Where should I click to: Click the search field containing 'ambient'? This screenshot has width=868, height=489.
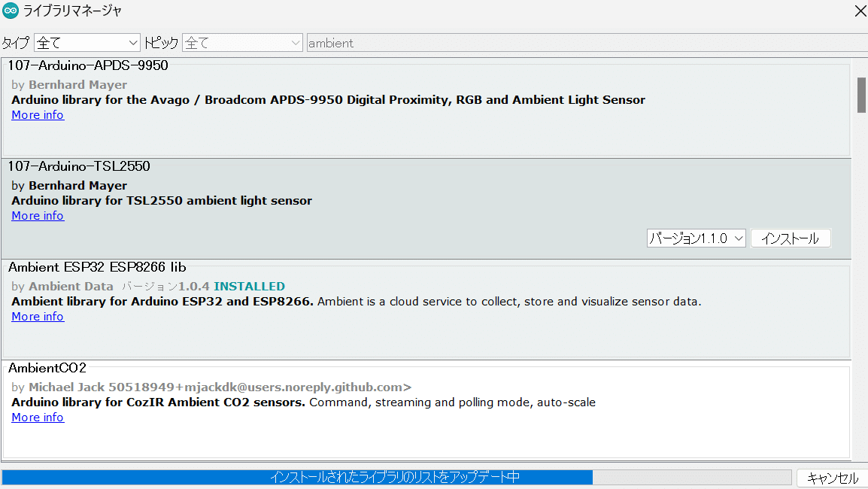tap(587, 43)
